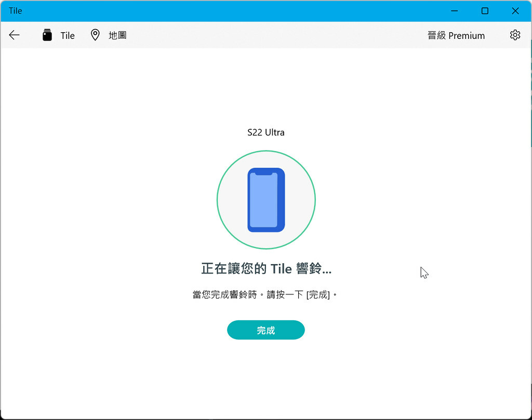This screenshot has width=532, height=420.
Task: Close the Tile window
Action: click(x=515, y=11)
